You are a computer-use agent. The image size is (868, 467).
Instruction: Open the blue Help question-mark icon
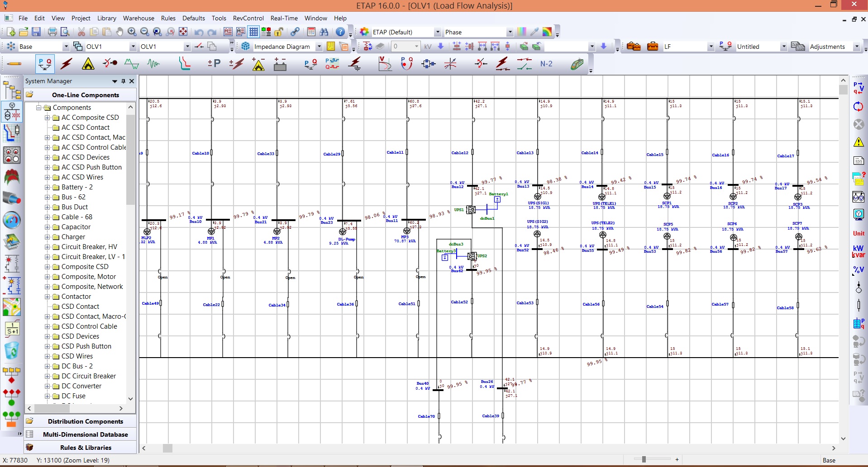pyautogui.click(x=340, y=32)
